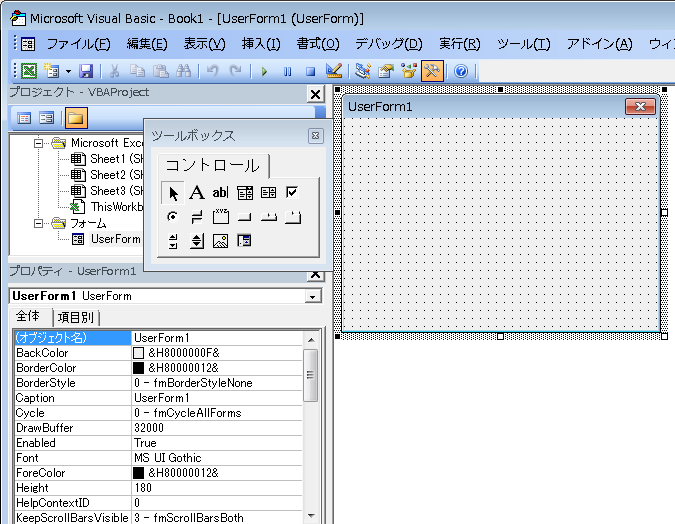Select the ScrollBar control in Toolbox
The height and width of the screenshot is (524, 675).
pos(173,241)
